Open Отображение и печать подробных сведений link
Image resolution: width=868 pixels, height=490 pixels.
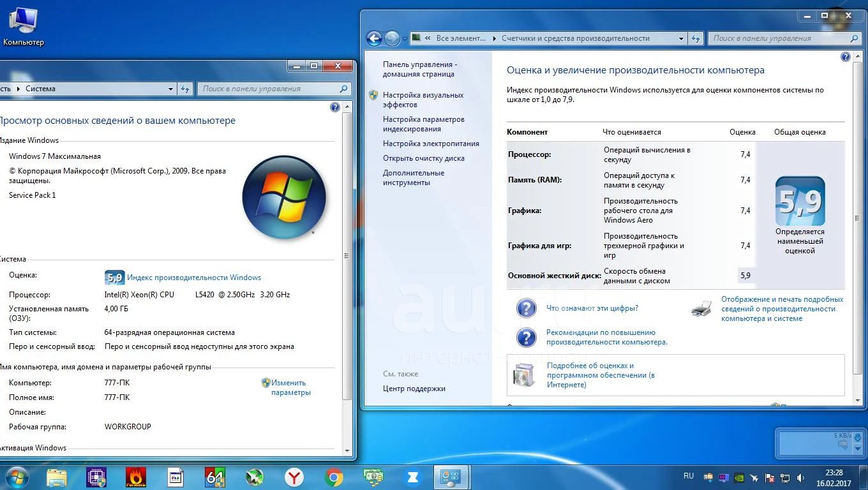tap(782, 309)
